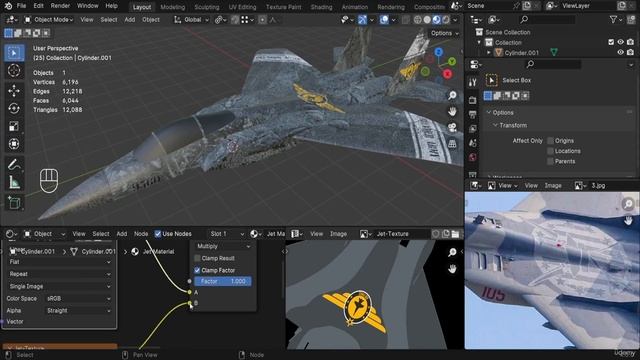This screenshot has height=360, width=640.
Task: Open the Render properties tab icon
Action: 472,100
